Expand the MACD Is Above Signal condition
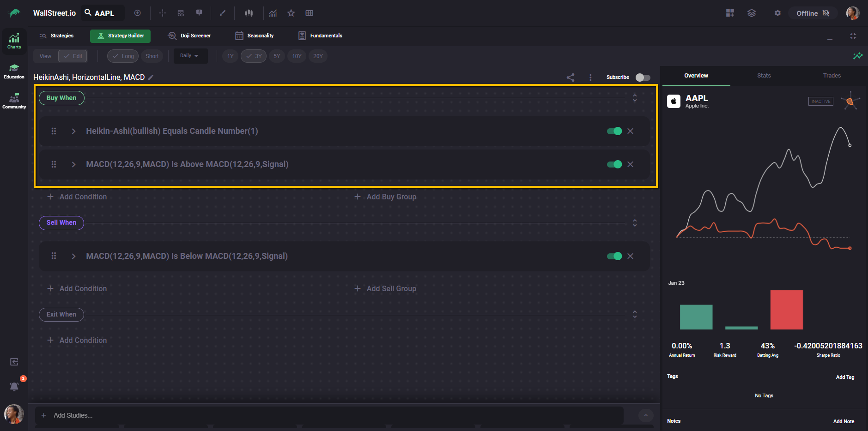This screenshot has height=431, width=868. point(73,165)
